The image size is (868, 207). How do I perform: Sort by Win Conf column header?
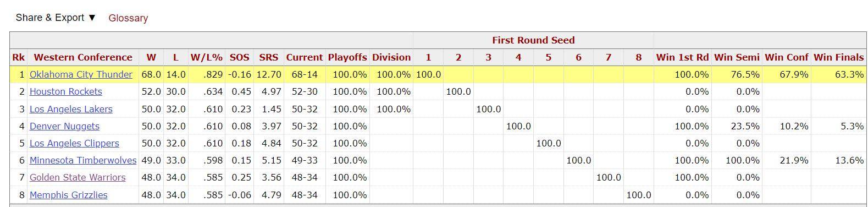tap(787, 57)
